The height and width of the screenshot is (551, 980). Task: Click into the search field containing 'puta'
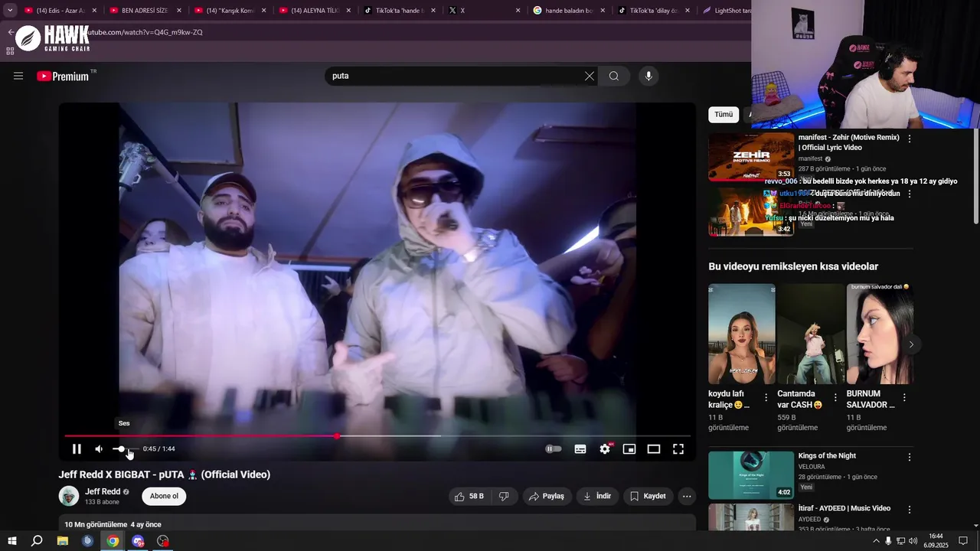455,76
